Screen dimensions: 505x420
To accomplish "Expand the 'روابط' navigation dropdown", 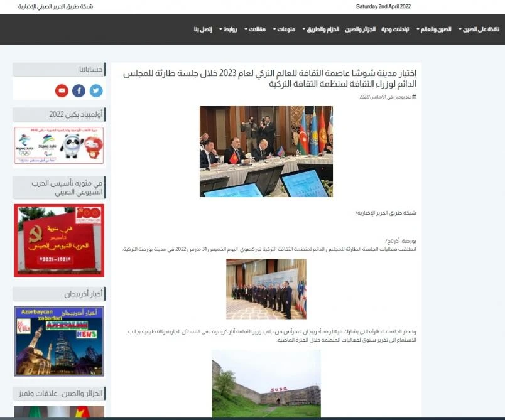I will click(x=228, y=30).
